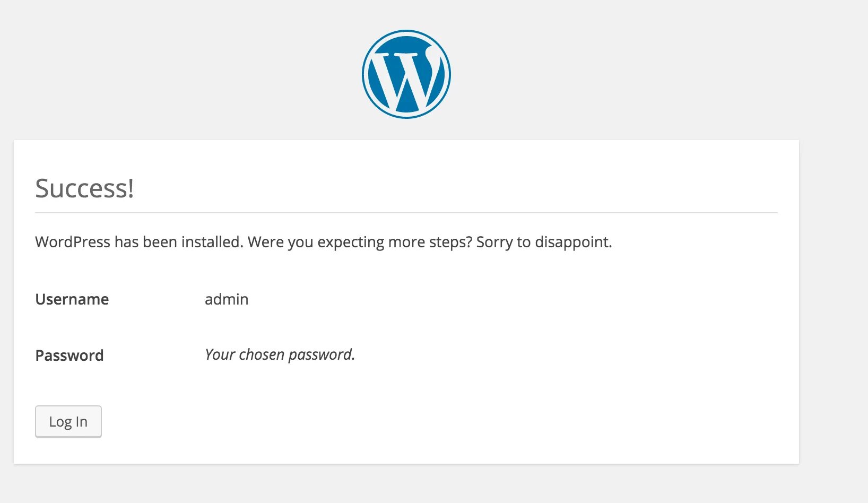This screenshot has width=868, height=503.
Task: Click the divider line under Success heading
Action: [406, 213]
